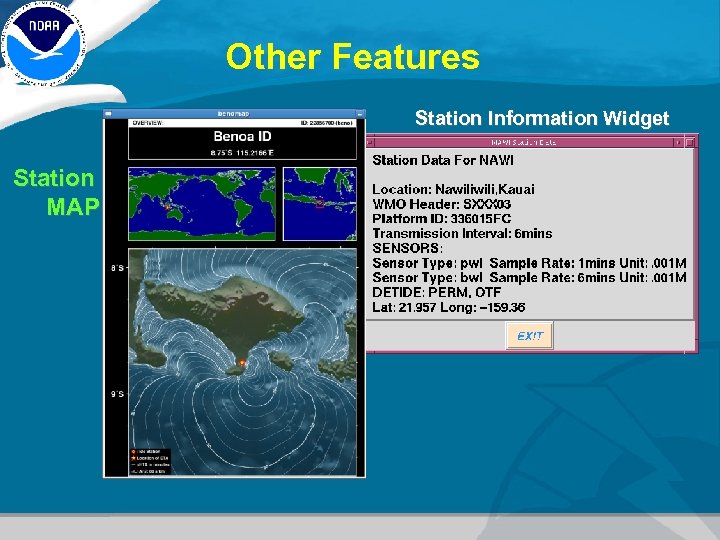
Task: Select the regional Indonesia map thumbnail
Action: (x=320, y=203)
